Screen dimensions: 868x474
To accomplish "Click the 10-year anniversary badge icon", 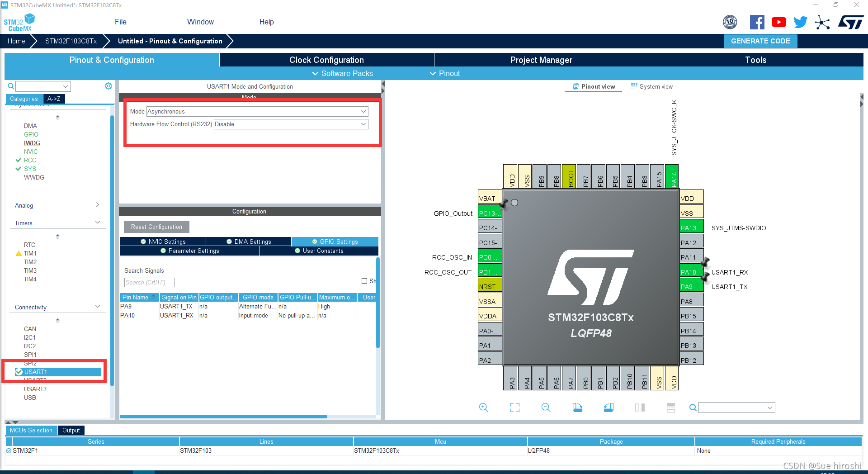I will coord(730,22).
